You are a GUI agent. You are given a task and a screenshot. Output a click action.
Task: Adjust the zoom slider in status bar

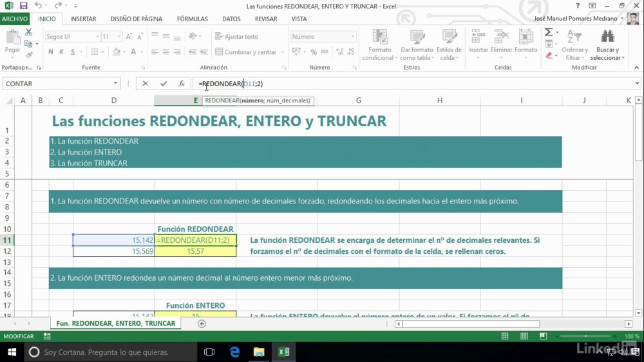pos(586,336)
